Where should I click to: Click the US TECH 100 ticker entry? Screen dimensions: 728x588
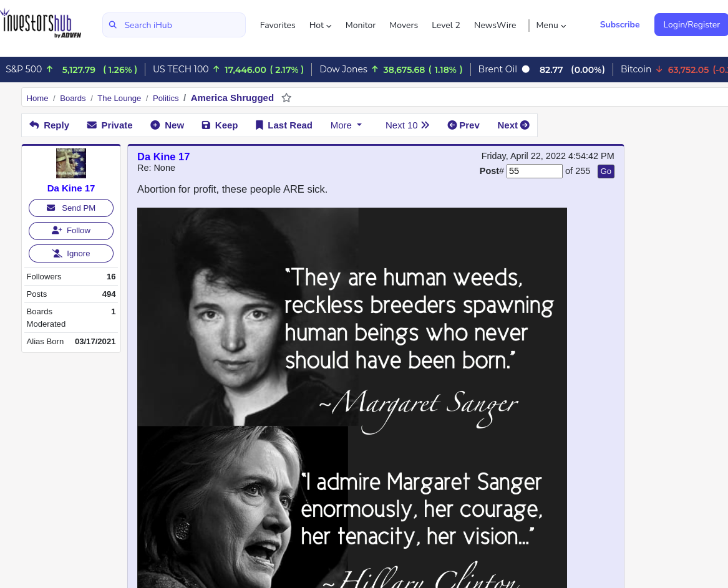click(228, 70)
